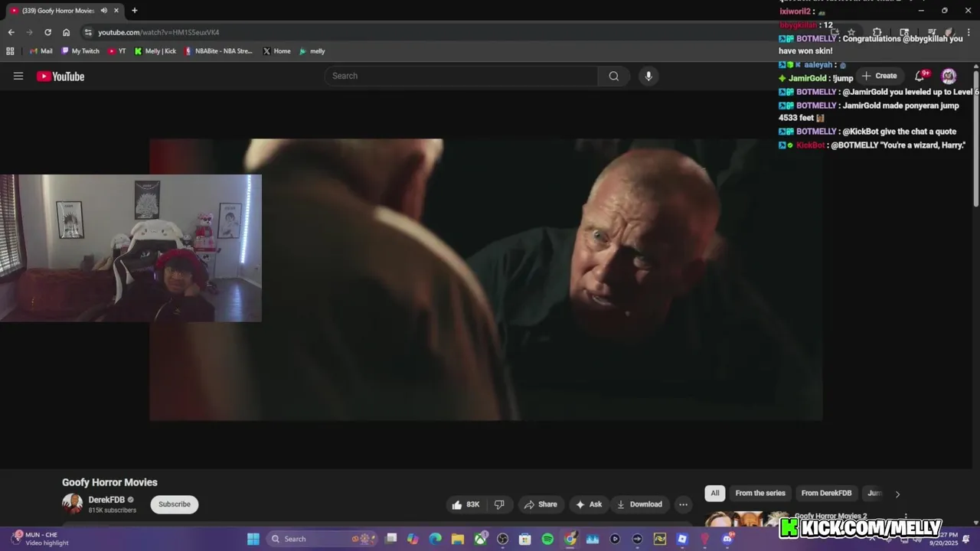Start voice search with microphone icon
The width and height of the screenshot is (980, 551).
(648, 76)
